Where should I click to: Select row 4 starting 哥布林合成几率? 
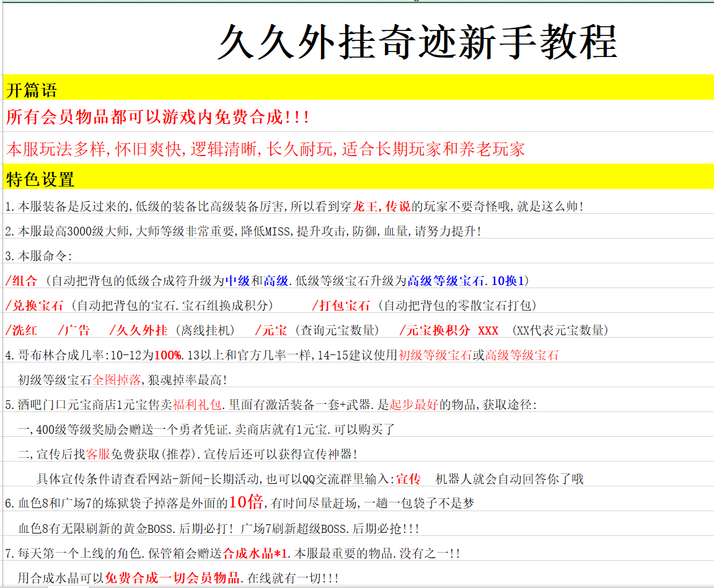click(x=281, y=355)
